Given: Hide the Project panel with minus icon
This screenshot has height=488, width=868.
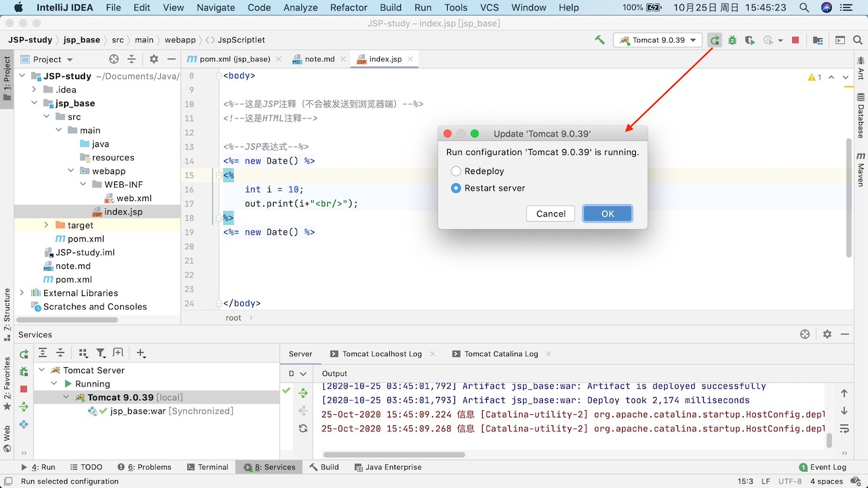Looking at the screenshot, I should (x=171, y=59).
